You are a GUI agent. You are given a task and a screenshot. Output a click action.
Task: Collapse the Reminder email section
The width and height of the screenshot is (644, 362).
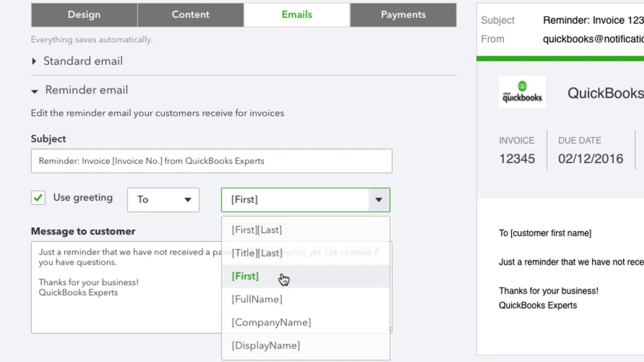click(x=86, y=90)
